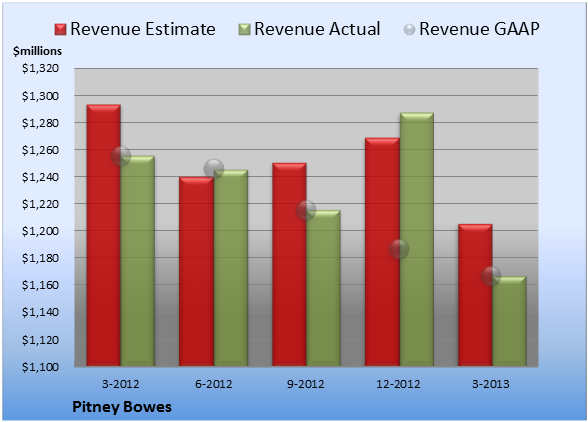
Task: Click the $1,300 axis value
Action: (x=40, y=96)
